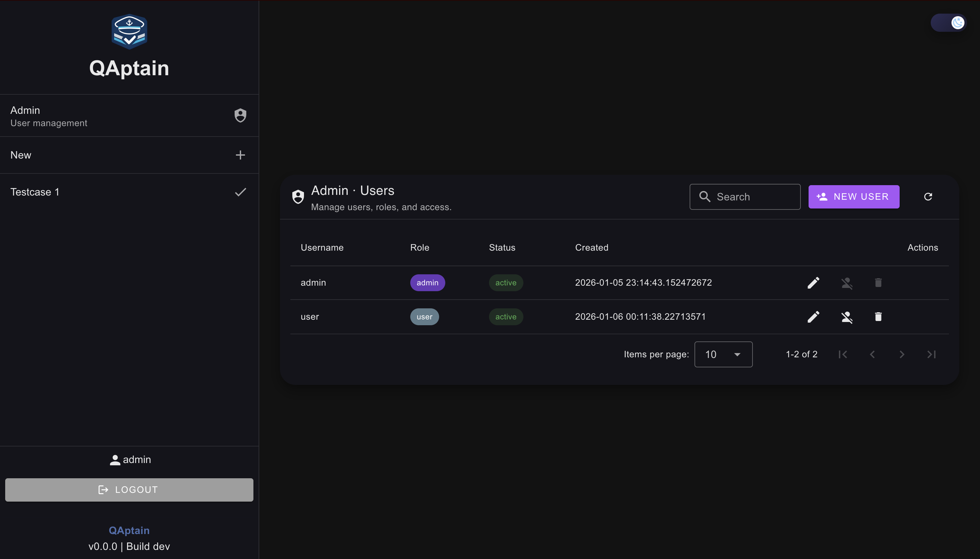Viewport: 980px width, 559px height.
Task: Click the plus icon to create new item
Action: pos(240,155)
